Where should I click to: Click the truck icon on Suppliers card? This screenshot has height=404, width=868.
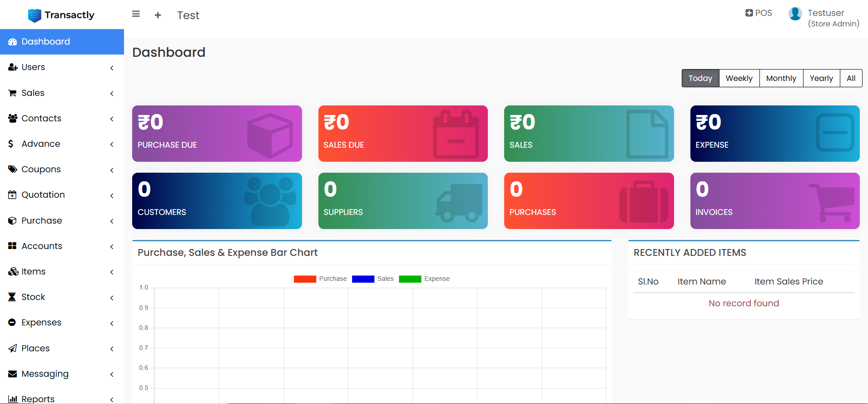[459, 203]
